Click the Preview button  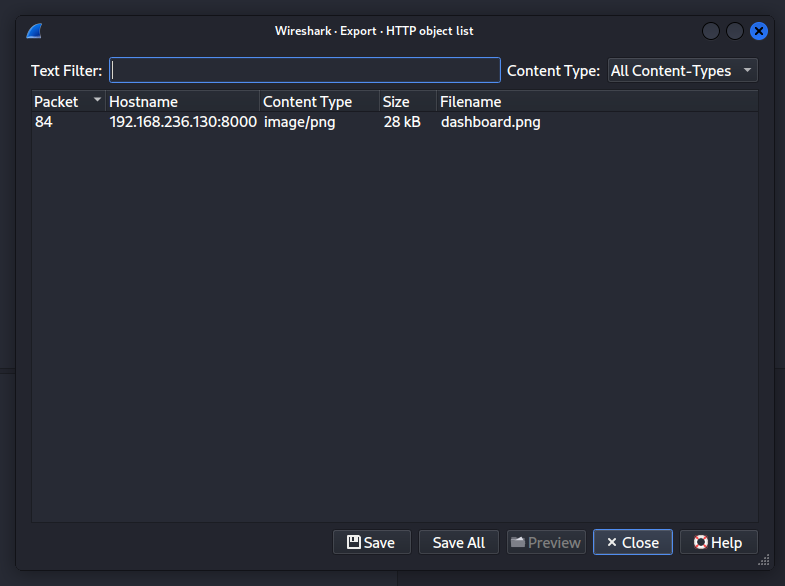pyautogui.click(x=545, y=542)
